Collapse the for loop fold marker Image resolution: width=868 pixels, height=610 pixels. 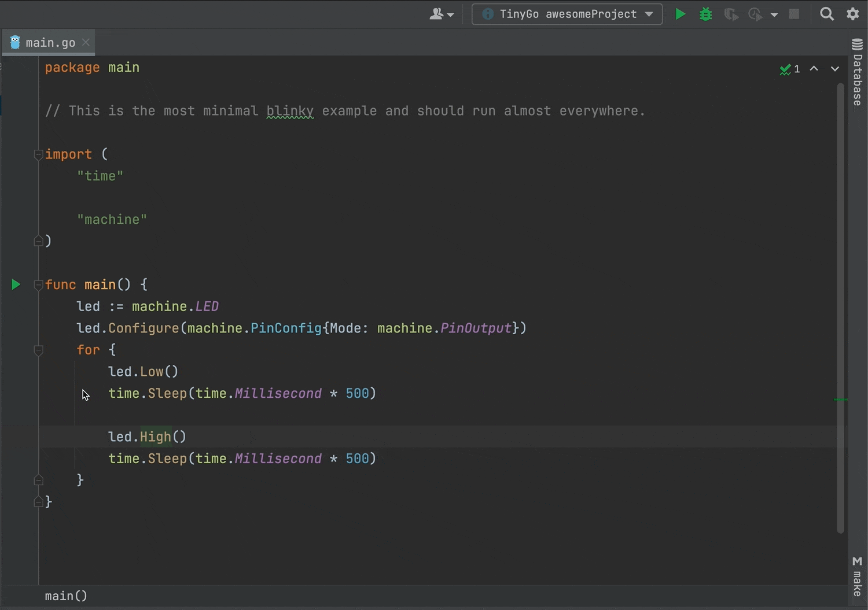38,350
